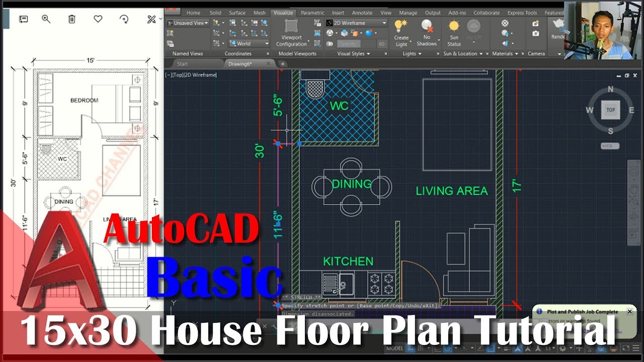This screenshot has height=362, width=644.
Task: Click the LIVING AREA text in the drawing
Action: click(x=452, y=191)
